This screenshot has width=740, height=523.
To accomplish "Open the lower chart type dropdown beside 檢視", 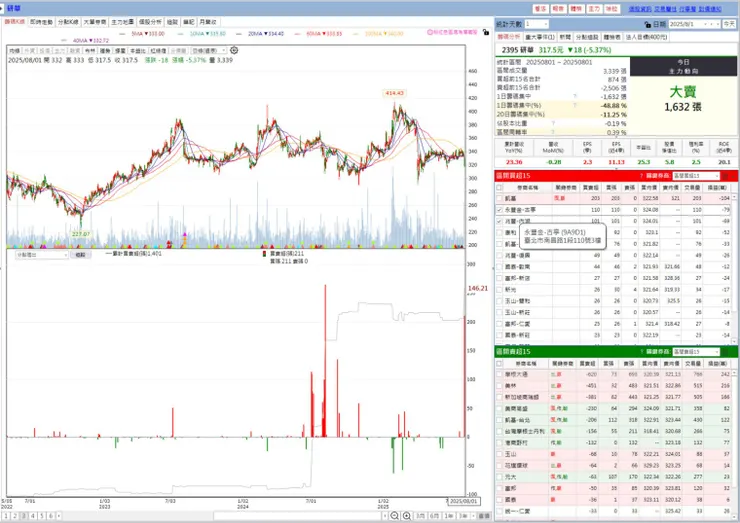I will tap(42, 255).
